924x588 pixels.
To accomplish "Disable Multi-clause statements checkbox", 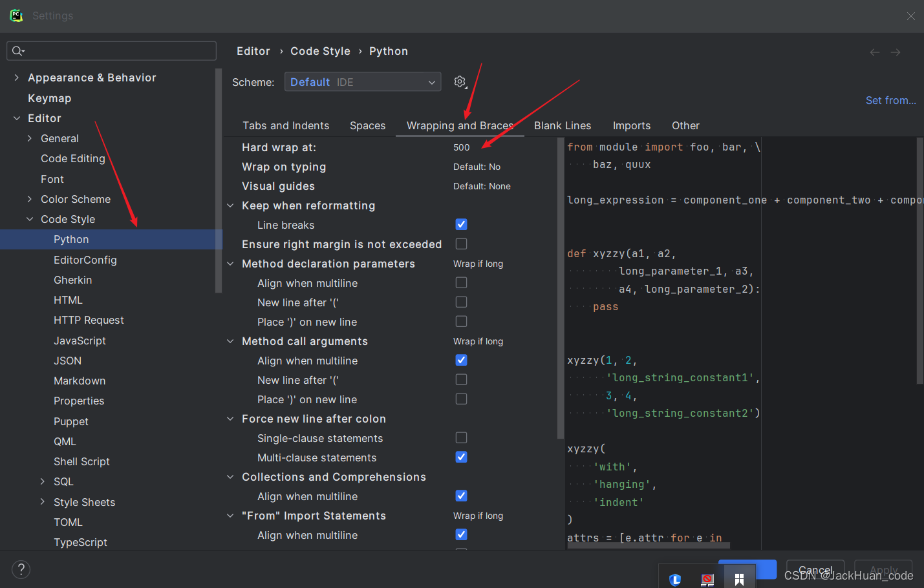I will 461,457.
